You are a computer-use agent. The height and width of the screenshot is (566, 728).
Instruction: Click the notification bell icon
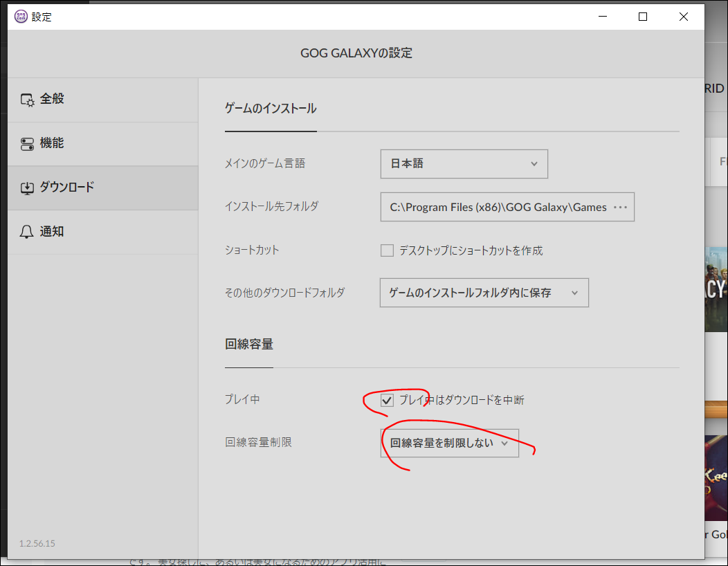[x=26, y=232]
